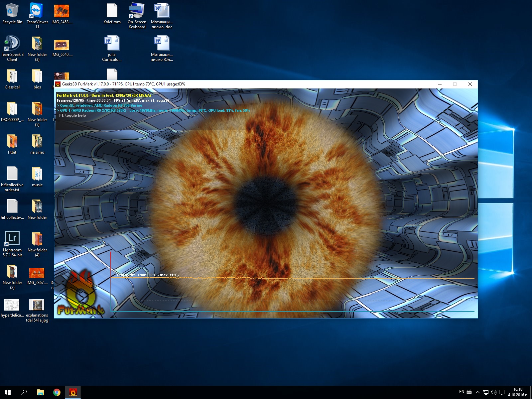Open the bios folder
Image resolution: width=532 pixels, height=399 pixels.
[37, 78]
